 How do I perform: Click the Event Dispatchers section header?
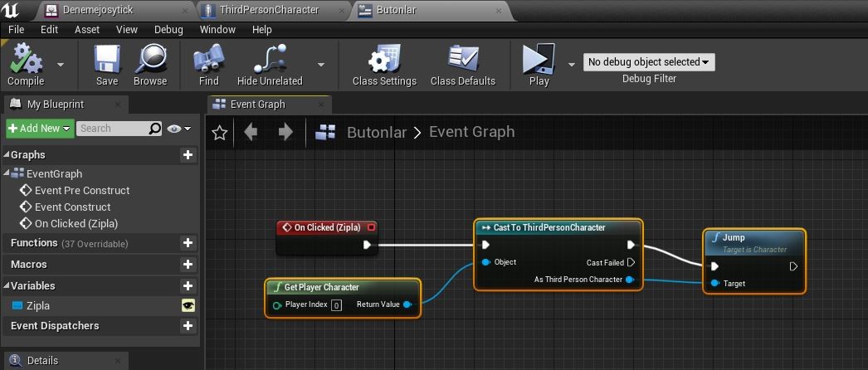(99, 326)
